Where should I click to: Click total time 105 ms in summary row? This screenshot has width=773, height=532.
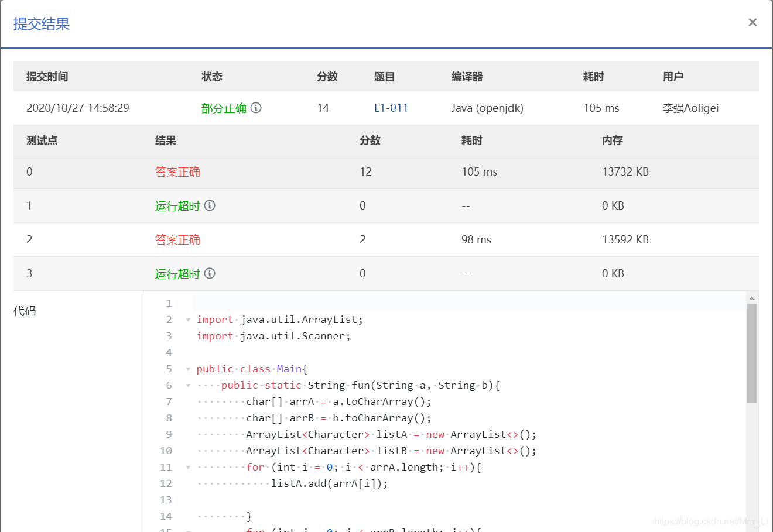pos(601,108)
